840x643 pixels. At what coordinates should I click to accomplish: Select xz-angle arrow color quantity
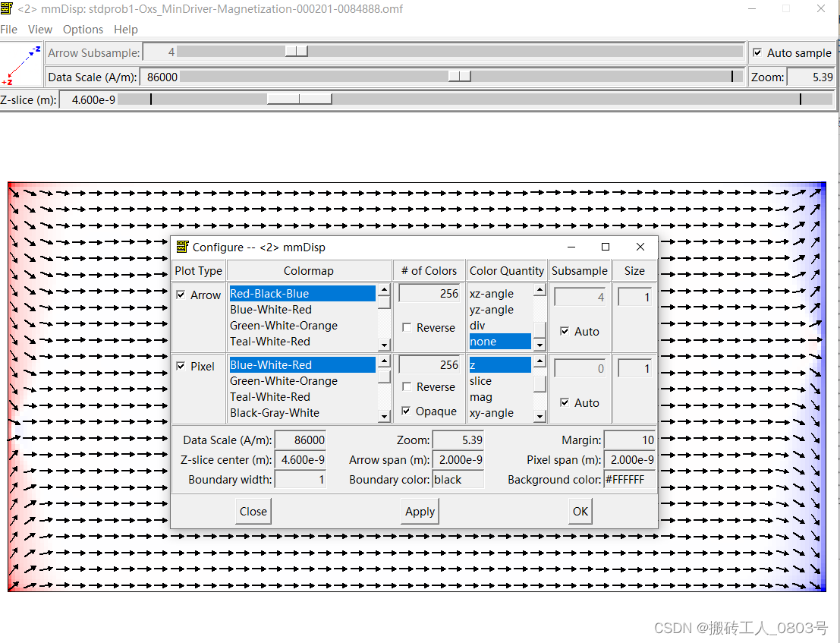[x=500, y=294]
